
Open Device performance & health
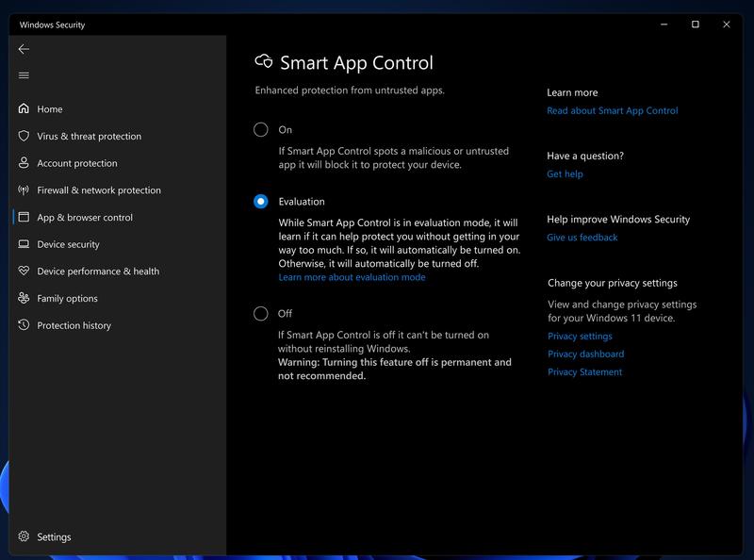tap(98, 272)
